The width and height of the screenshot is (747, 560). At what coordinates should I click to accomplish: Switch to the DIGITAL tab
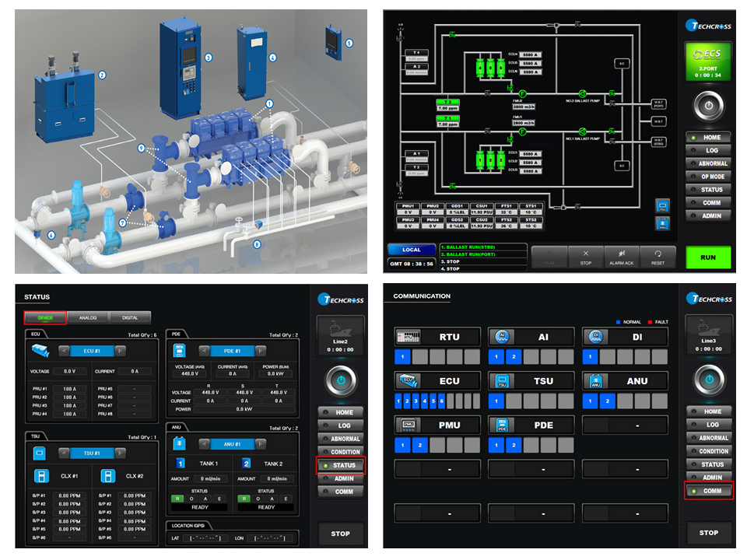click(130, 317)
